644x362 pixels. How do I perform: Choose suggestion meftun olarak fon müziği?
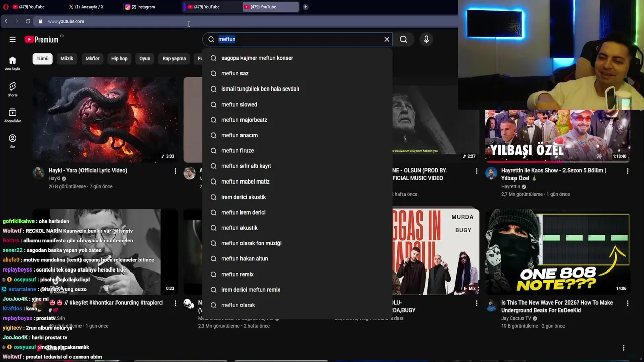click(297, 243)
